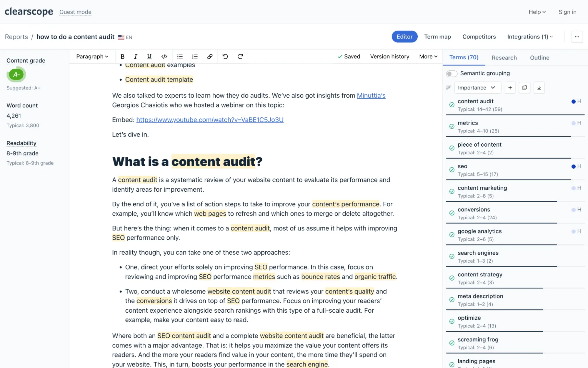588x368 pixels.
Task: Click the add term plus button
Action: pyautogui.click(x=510, y=88)
